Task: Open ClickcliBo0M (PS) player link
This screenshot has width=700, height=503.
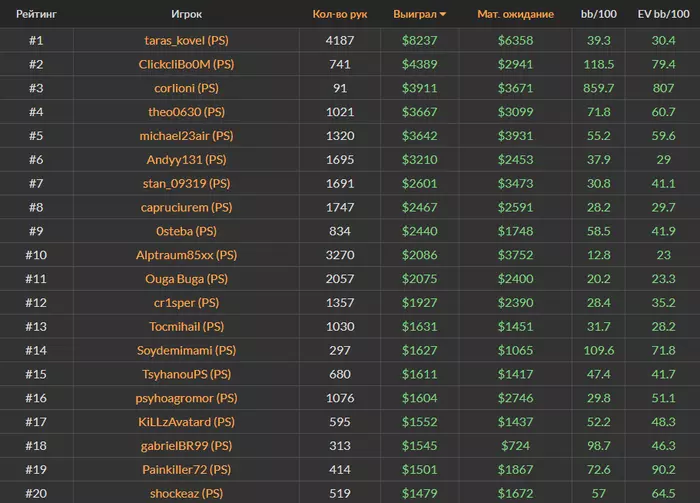Action: [187, 64]
